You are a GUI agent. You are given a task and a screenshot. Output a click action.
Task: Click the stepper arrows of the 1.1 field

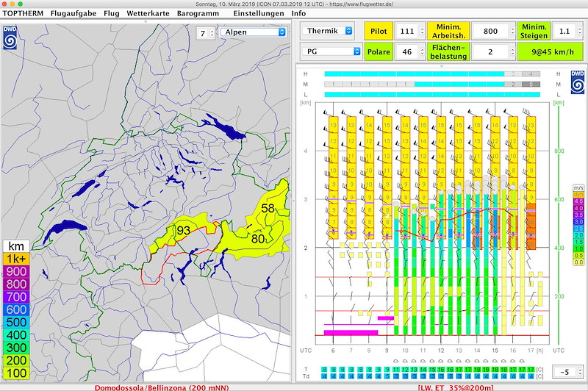(580, 31)
